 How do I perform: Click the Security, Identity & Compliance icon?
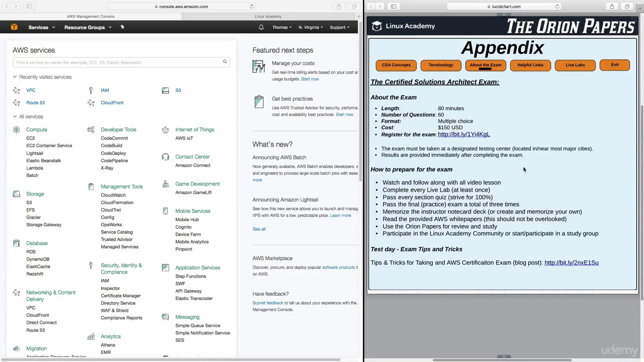point(91,265)
